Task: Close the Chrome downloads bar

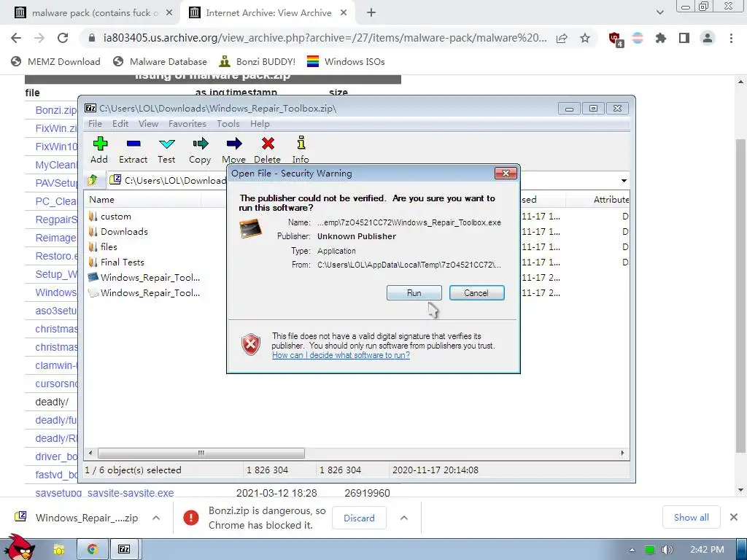Action: pyautogui.click(x=734, y=517)
